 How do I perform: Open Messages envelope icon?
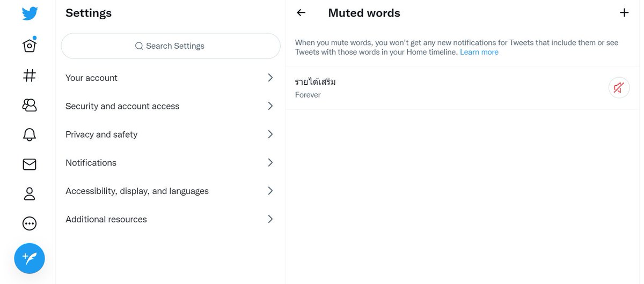[30, 165]
